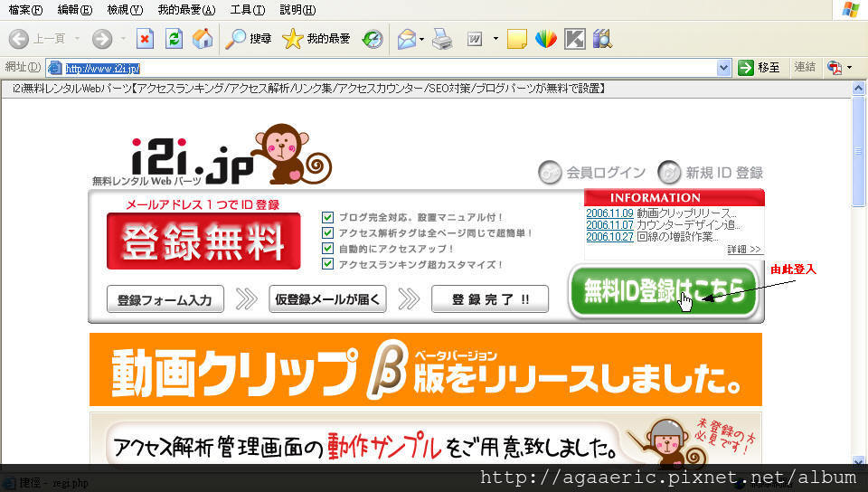Open Mail envelope toolbar icon
868x492 pixels.
coord(406,39)
